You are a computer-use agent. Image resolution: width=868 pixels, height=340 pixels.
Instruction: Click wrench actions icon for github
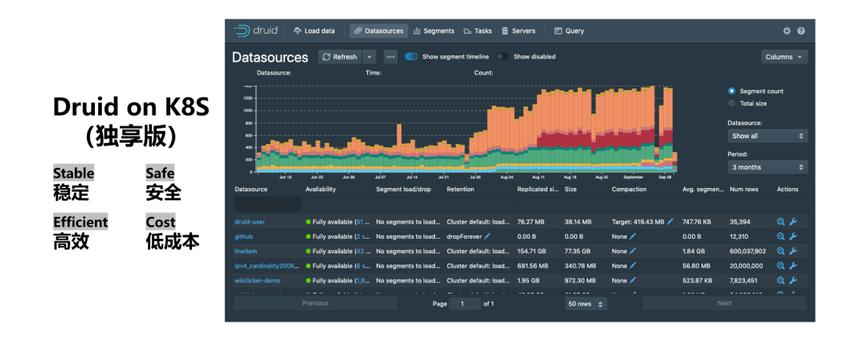click(792, 236)
